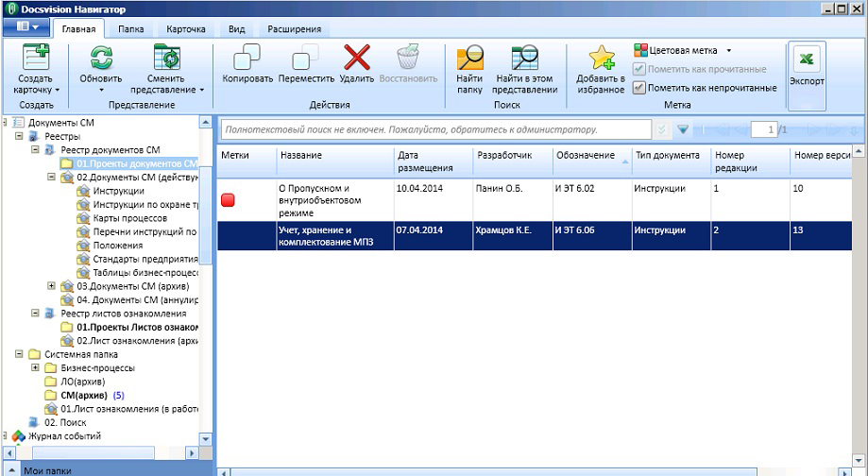Select row Учет, хранение и комплектование МПЗ
The width and height of the screenshot is (868, 476).
point(535,236)
